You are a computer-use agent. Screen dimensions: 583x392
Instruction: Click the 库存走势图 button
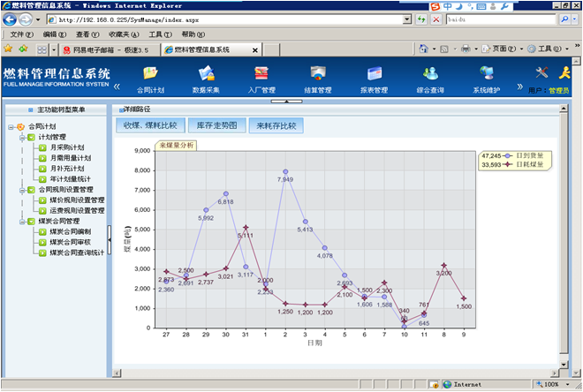[x=216, y=125]
